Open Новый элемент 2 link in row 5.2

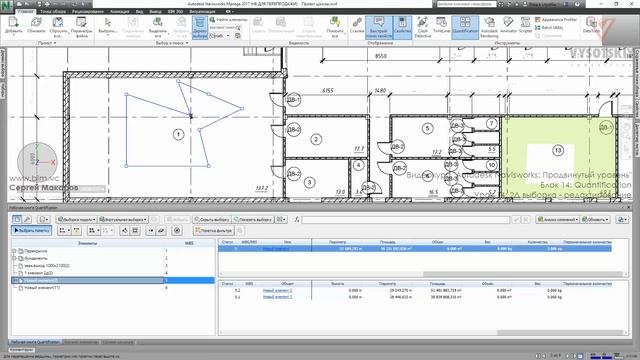[x=277, y=291]
